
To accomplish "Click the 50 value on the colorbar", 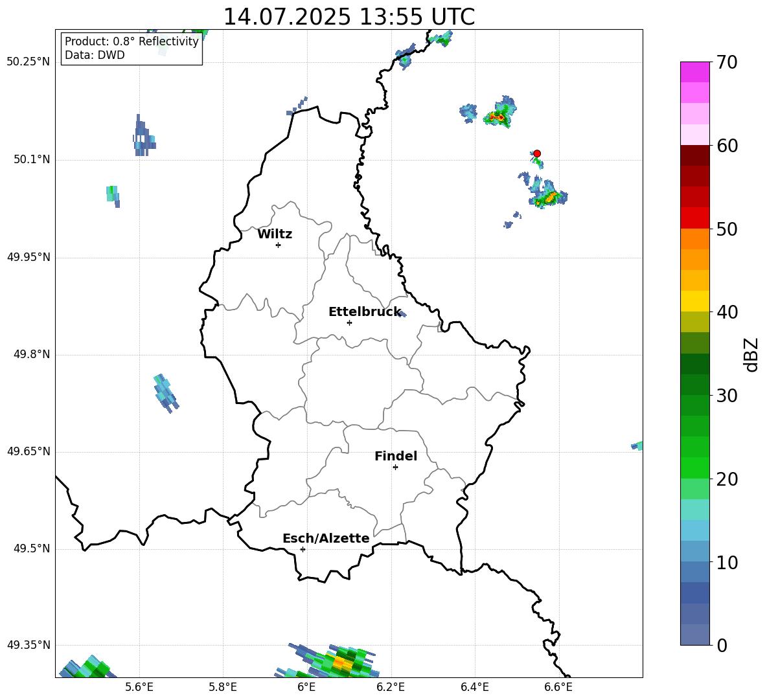I will [x=727, y=229].
